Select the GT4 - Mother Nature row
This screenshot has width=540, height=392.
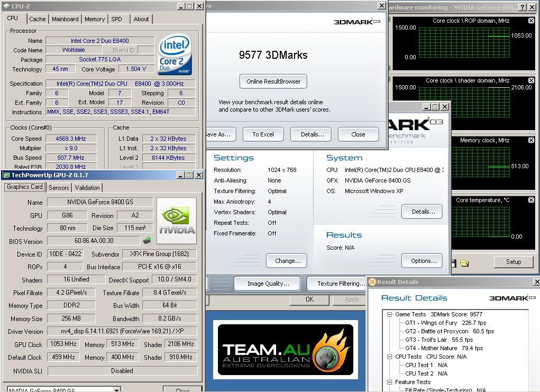pos(444,348)
